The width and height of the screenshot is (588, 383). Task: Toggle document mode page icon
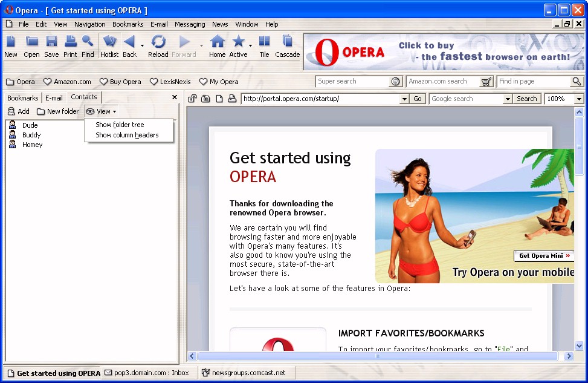click(219, 99)
